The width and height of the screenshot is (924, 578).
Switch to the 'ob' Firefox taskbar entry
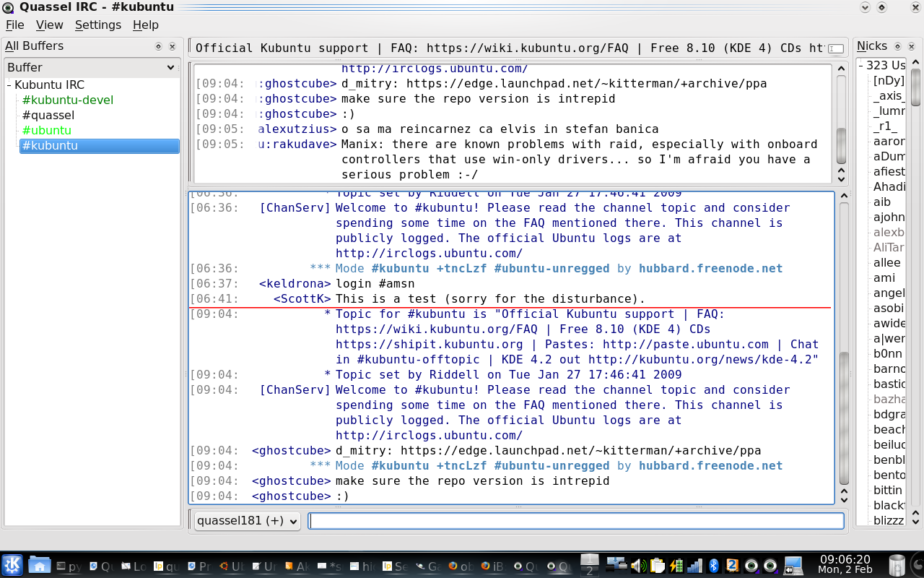coord(461,566)
